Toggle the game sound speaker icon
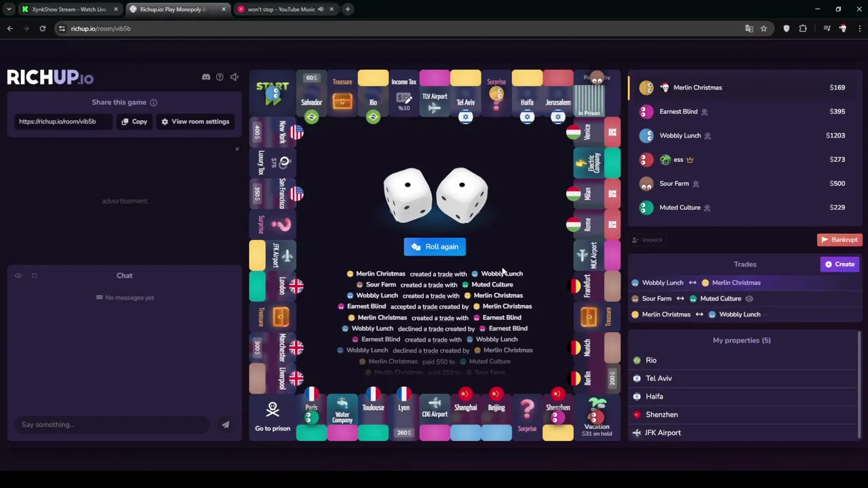The height and width of the screenshot is (488, 868). pyautogui.click(x=234, y=77)
